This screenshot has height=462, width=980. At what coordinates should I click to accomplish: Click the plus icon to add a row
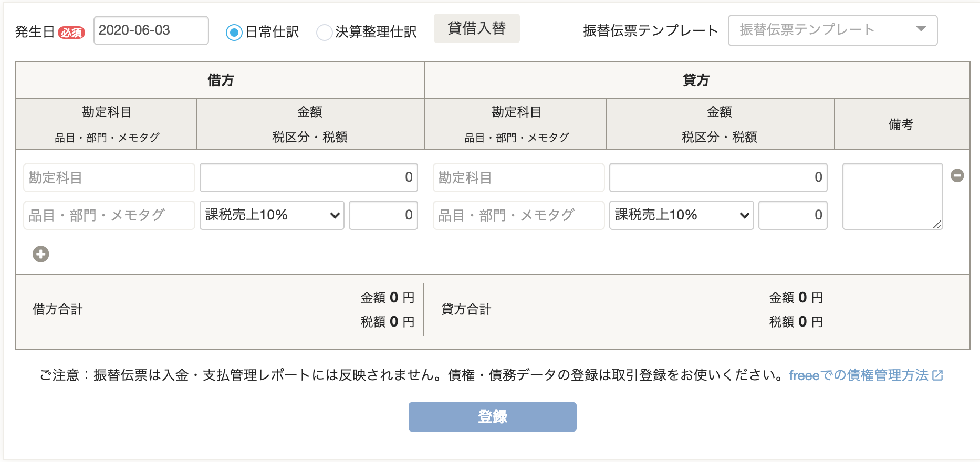(41, 254)
